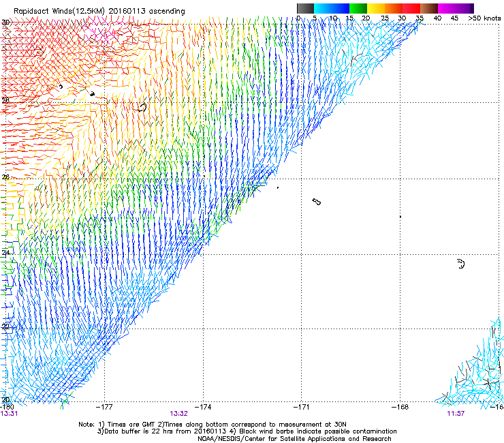Click the '>50 knots' legend label
Screen dimensions: 504x443
(x=484, y=18)
